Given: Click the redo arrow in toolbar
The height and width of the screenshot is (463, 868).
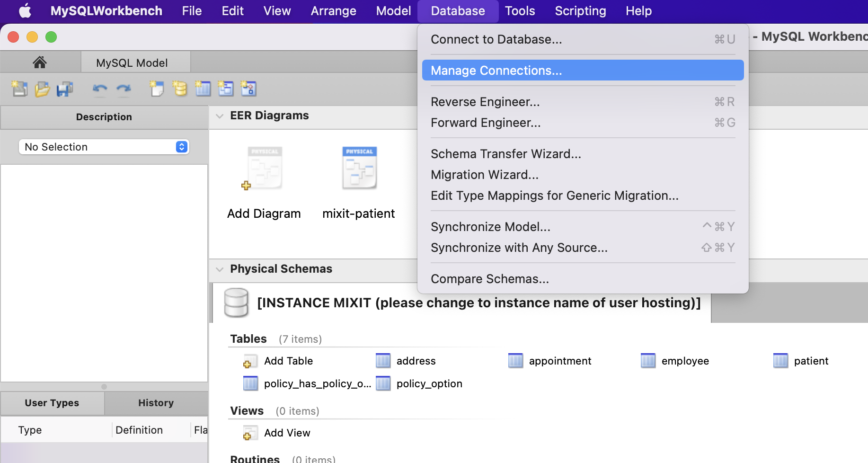Looking at the screenshot, I should [124, 89].
